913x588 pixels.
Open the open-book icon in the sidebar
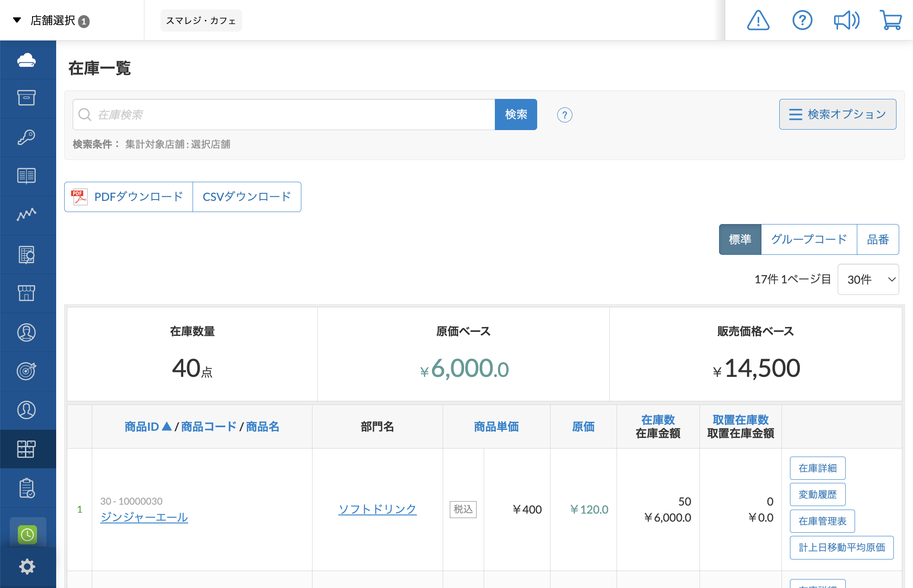click(27, 176)
